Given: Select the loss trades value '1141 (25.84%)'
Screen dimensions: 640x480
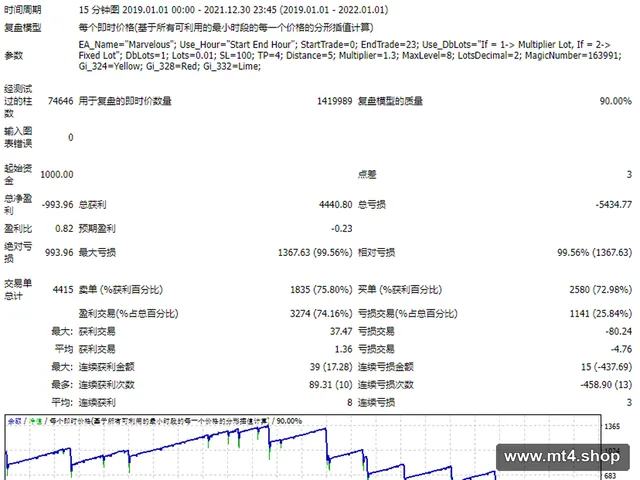Looking at the screenshot, I should coord(601,314).
